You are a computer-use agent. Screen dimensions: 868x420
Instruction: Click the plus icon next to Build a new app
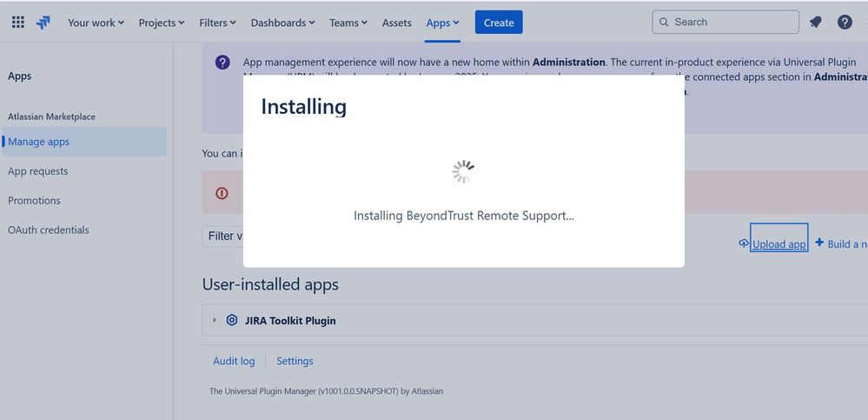click(819, 243)
